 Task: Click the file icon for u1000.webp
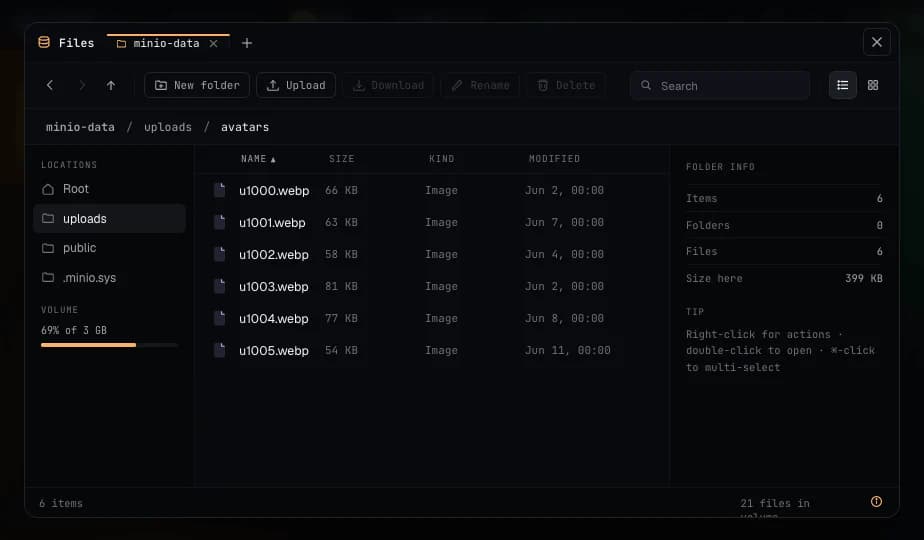point(220,190)
